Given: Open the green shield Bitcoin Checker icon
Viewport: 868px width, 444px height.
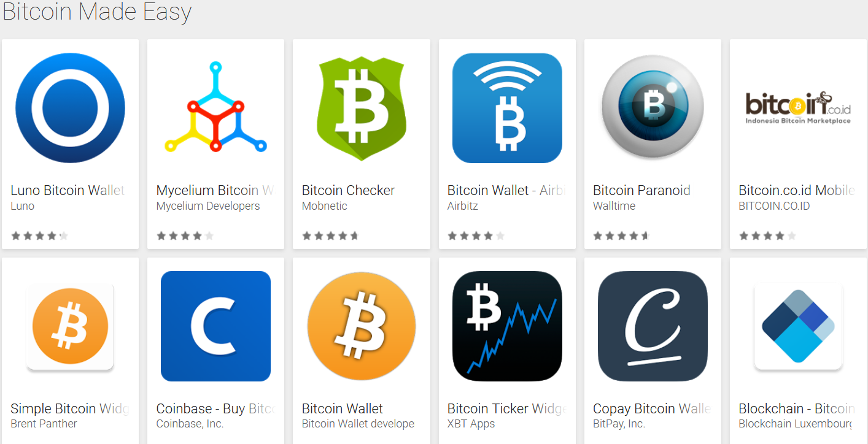Looking at the screenshot, I should pyautogui.click(x=361, y=108).
